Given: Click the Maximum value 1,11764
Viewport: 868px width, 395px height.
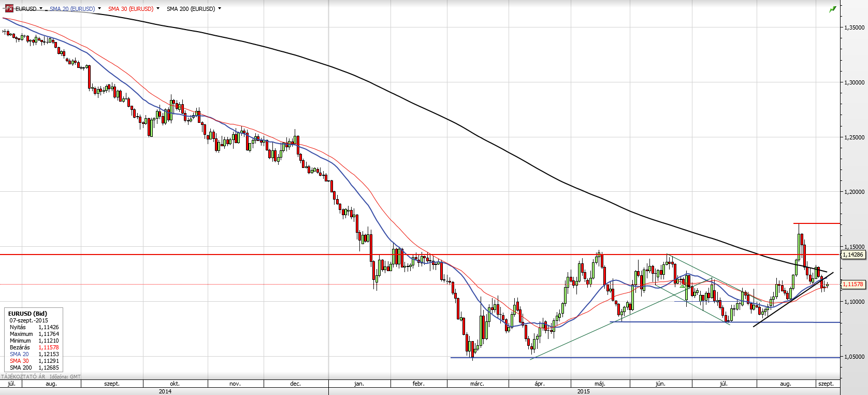Looking at the screenshot, I should tap(49, 334).
